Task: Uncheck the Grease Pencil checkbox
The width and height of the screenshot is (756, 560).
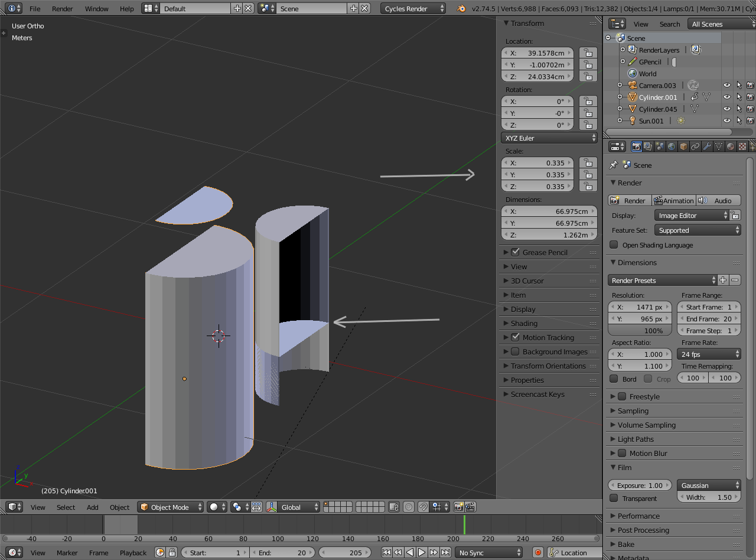Action: [516, 252]
